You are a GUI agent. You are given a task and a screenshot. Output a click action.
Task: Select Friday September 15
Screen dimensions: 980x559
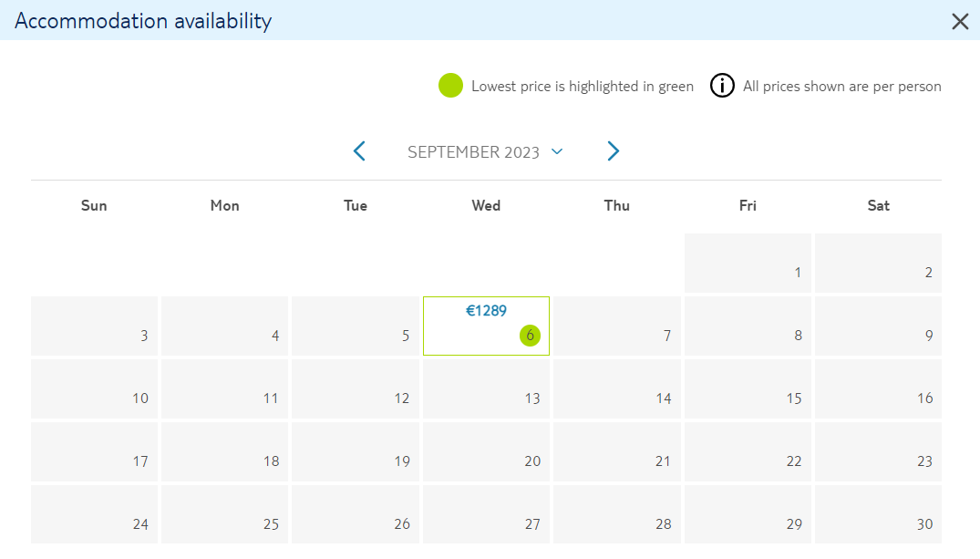[748, 388]
